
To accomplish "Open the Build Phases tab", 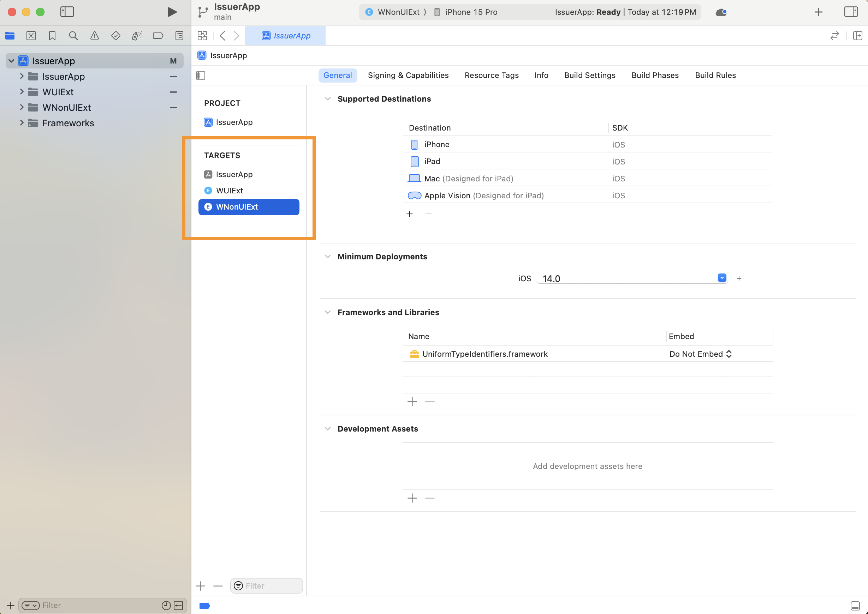I will pyautogui.click(x=655, y=75).
